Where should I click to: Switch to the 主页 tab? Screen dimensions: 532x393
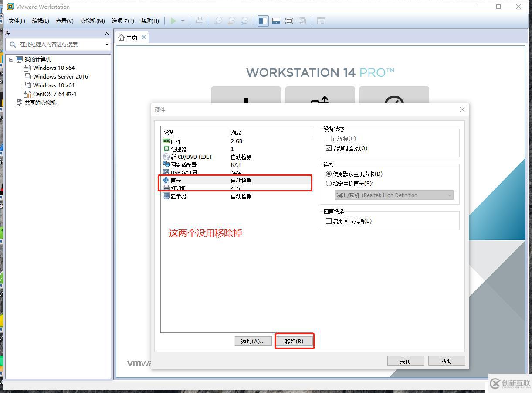(x=132, y=38)
